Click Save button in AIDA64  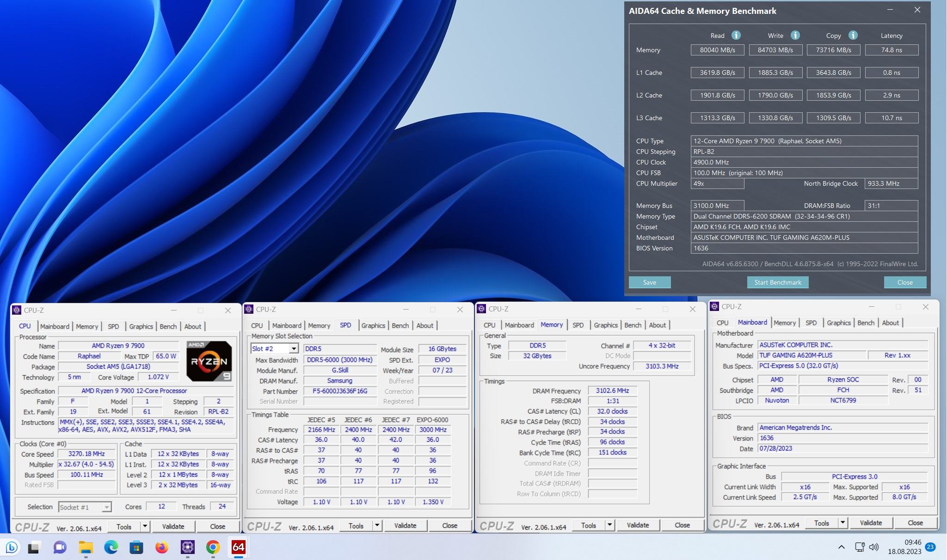click(x=650, y=282)
